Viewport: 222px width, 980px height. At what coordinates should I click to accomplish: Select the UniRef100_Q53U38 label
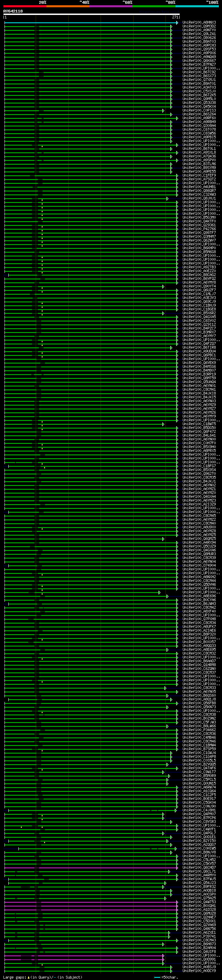coord(199,103)
